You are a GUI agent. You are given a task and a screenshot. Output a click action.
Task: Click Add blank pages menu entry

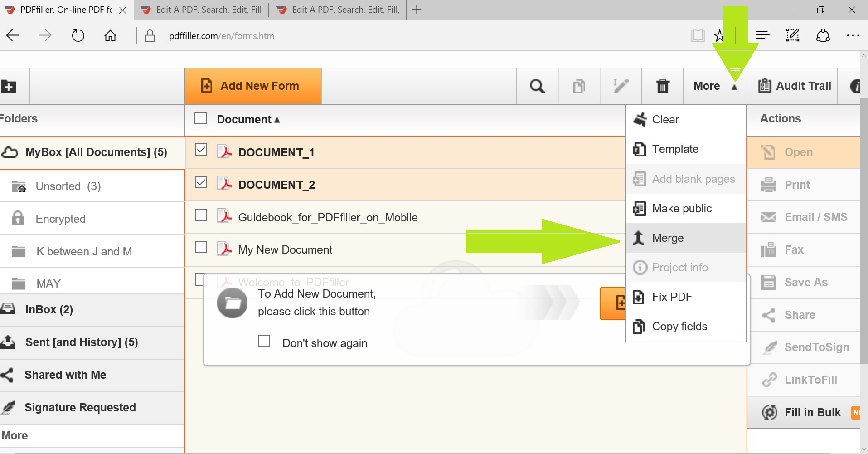[685, 179]
